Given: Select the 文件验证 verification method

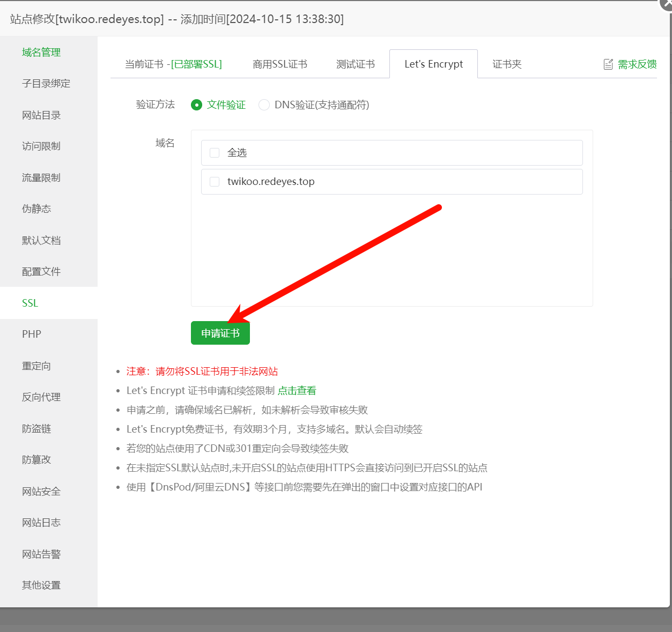Looking at the screenshot, I should pos(197,105).
